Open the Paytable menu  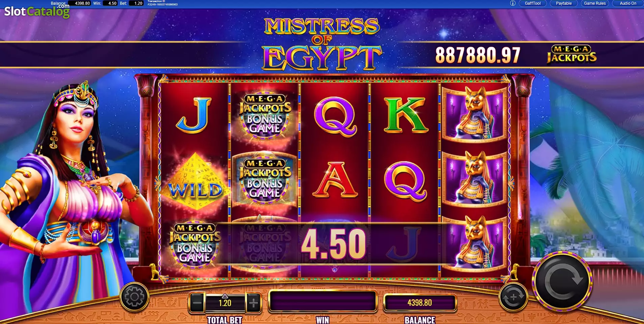coord(564,3)
